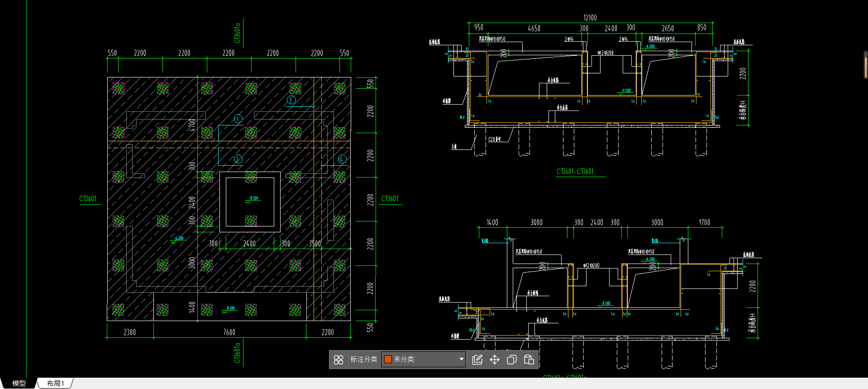868x389 pixels.
Task: Click the 950 dimension text
Action: coord(478,27)
